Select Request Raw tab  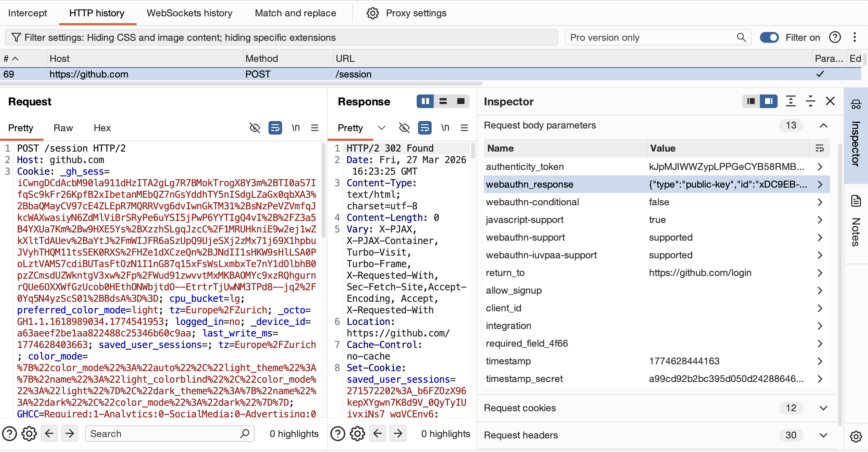pyautogui.click(x=63, y=128)
